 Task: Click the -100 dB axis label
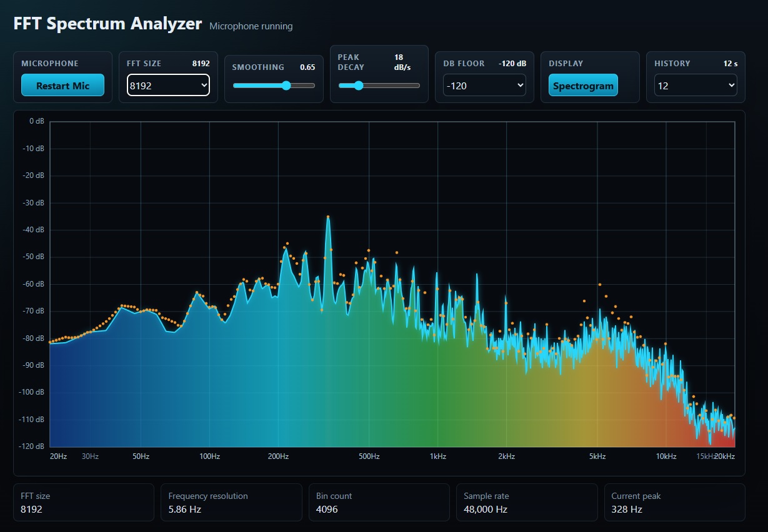tap(32, 392)
